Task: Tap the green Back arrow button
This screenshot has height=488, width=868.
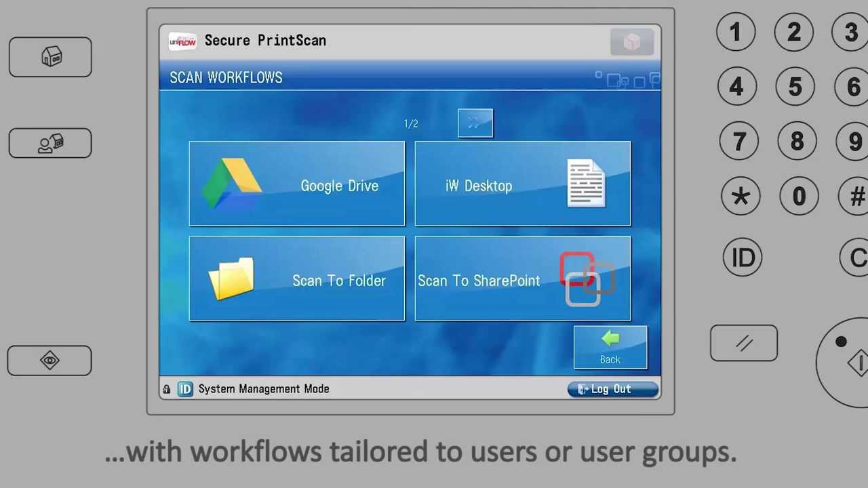Action: tap(610, 348)
